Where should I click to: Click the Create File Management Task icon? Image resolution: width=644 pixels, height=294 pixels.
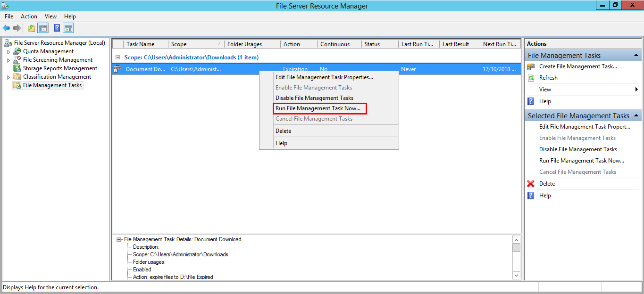click(x=531, y=66)
